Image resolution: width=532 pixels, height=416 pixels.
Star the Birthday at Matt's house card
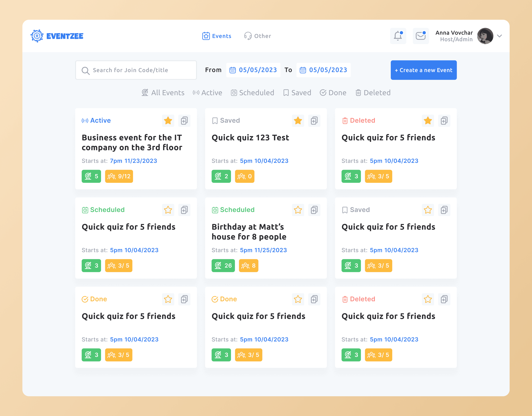pyautogui.click(x=298, y=210)
